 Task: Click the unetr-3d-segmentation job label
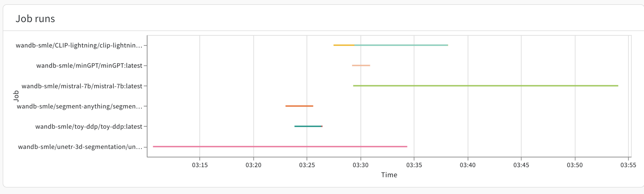point(80,147)
